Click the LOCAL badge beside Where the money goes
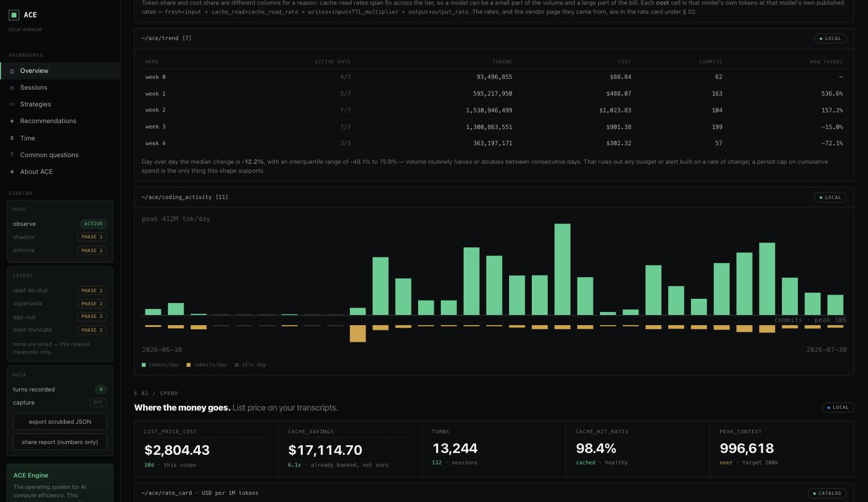868x502 pixels. pyautogui.click(x=838, y=408)
